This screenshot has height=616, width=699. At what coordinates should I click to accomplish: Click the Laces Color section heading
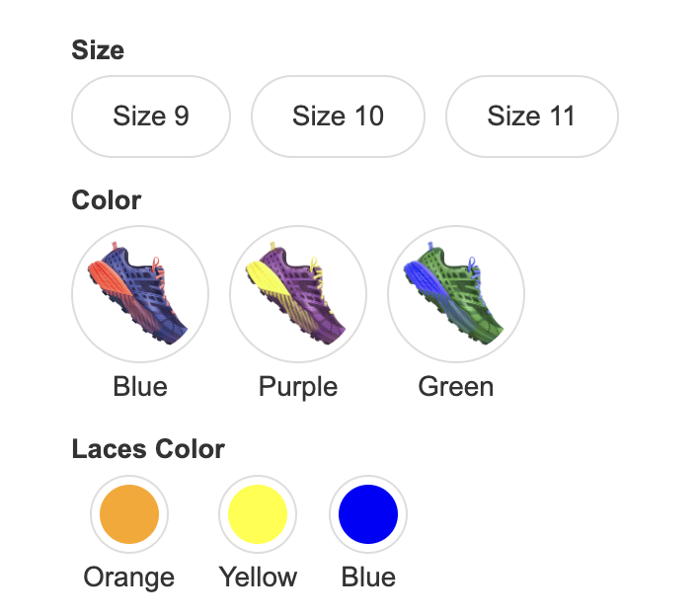click(x=148, y=448)
